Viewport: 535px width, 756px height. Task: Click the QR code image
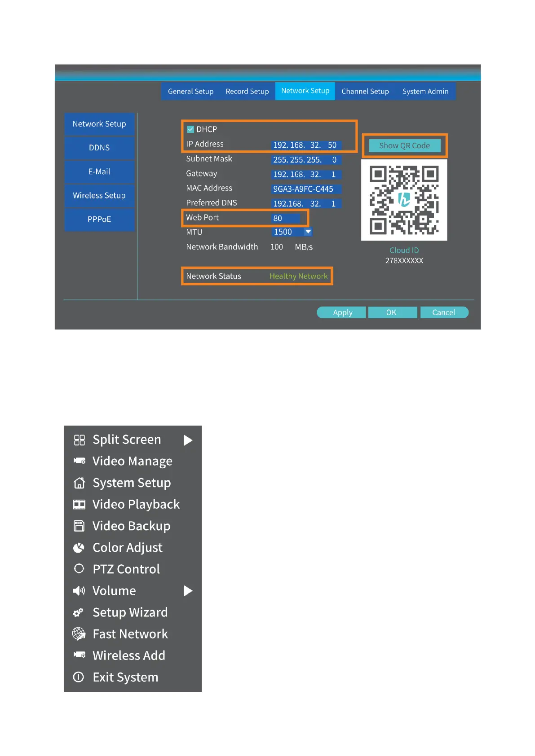click(404, 200)
